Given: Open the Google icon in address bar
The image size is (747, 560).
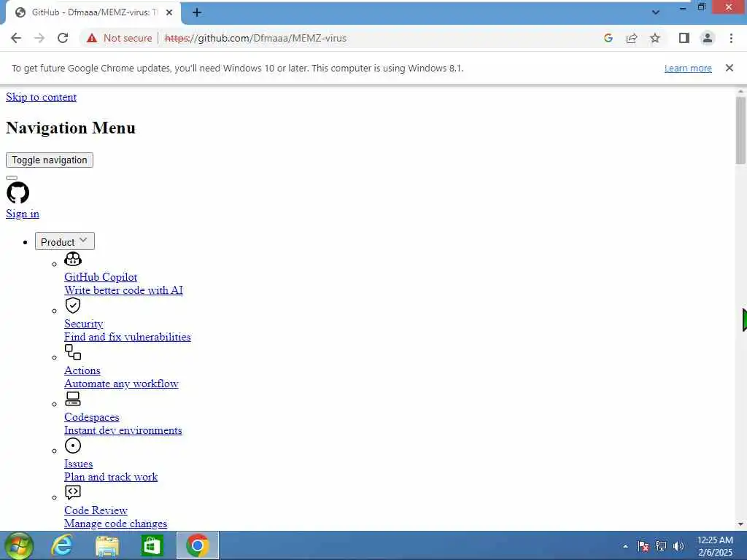Looking at the screenshot, I should pos(608,38).
